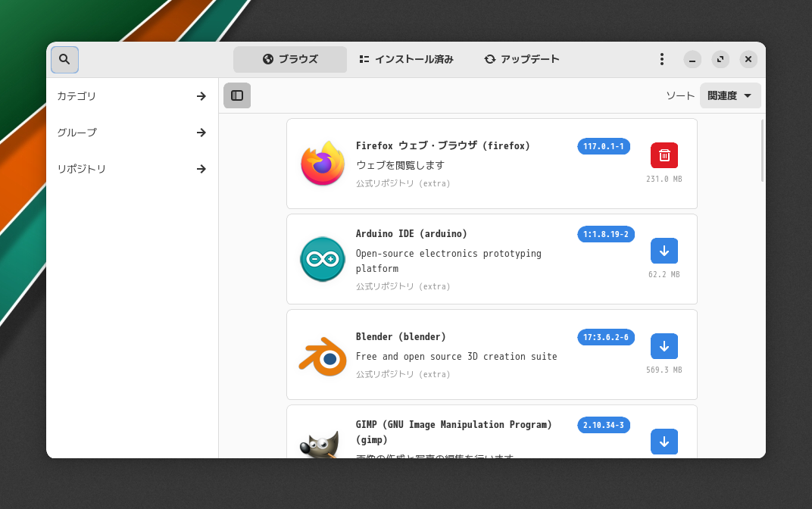Click the text Free and open source 3D creation suite
Image resolution: width=812 pixels, height=509 pixels.
tap(456, 356)
